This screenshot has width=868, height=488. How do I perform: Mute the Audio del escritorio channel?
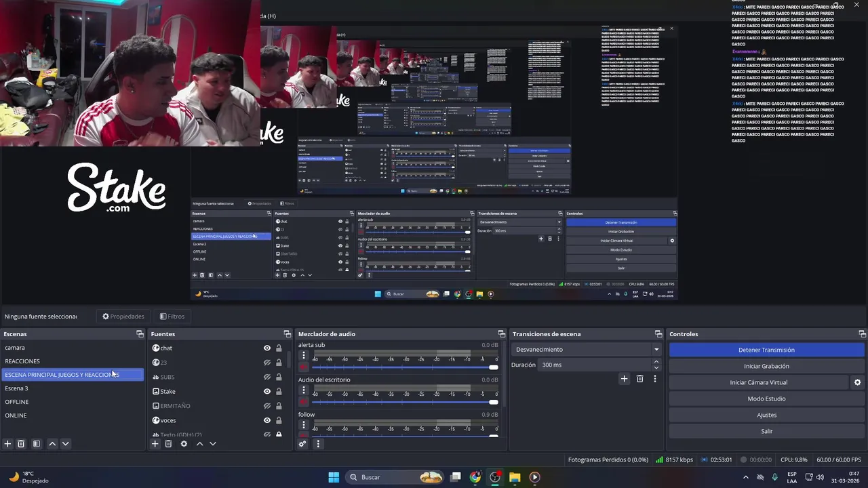(304, 402)
